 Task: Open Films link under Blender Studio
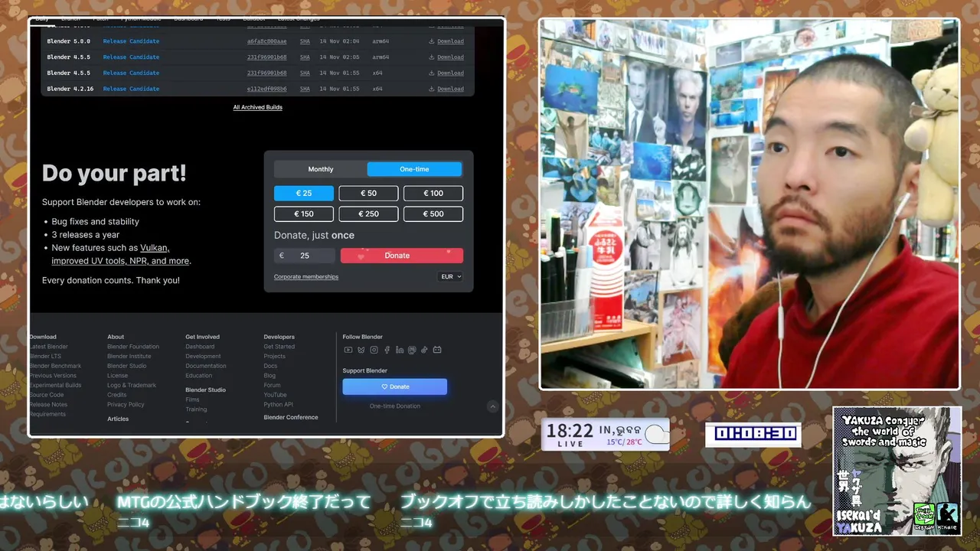[192, 399]
